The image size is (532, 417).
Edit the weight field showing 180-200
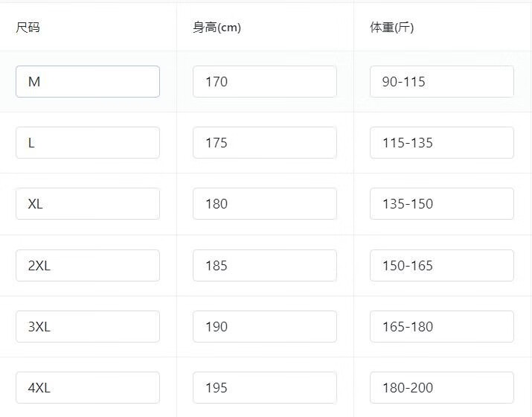(441, 388)
